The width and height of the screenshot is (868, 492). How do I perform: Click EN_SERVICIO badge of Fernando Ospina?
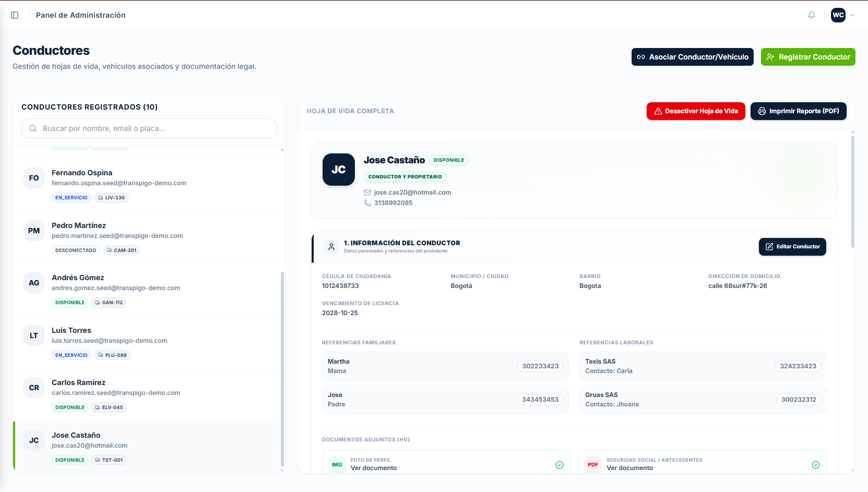(x=72, y=198)
